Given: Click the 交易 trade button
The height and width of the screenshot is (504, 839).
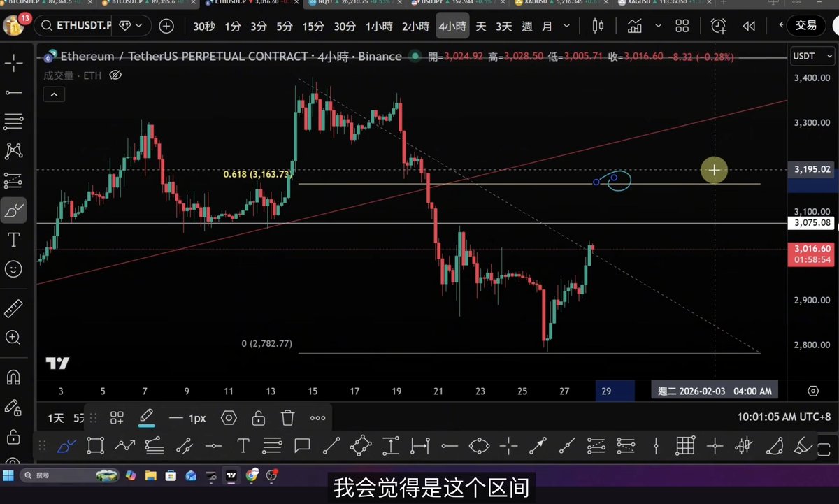Looking at the screenshot, I should point(806,26).
